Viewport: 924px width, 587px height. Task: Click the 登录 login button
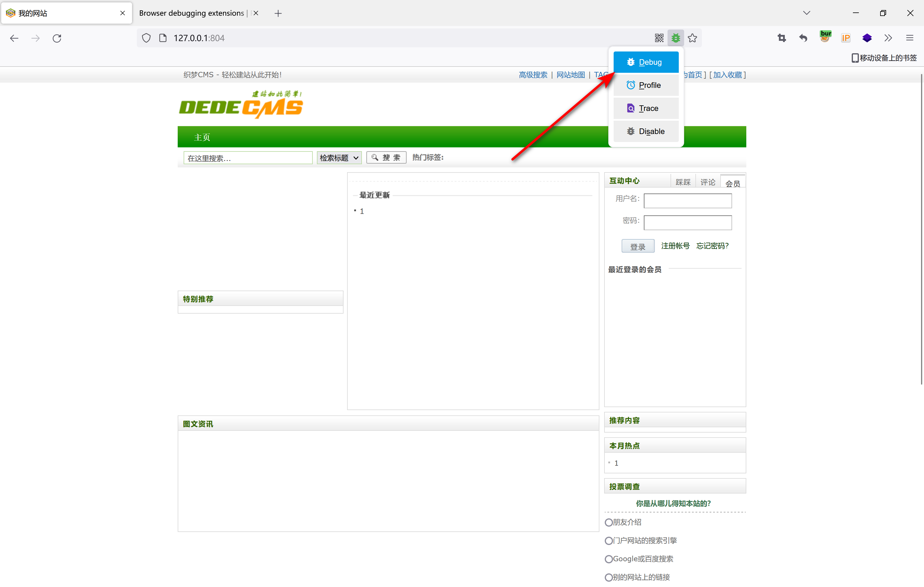pyautogui.click(x=638, y=246)
